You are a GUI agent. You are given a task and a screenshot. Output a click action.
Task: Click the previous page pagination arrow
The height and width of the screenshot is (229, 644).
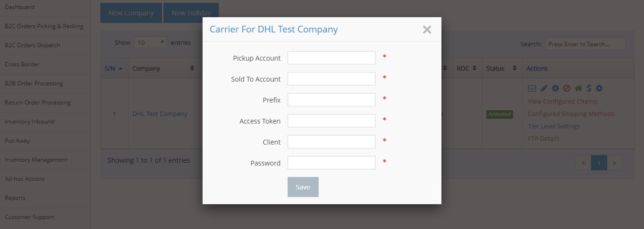pos(583,163)
